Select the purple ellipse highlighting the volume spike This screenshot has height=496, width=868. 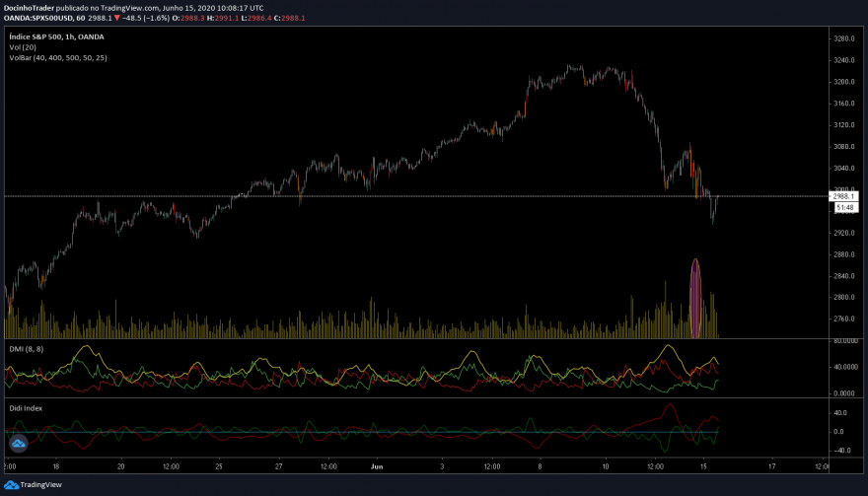point(695,299)
